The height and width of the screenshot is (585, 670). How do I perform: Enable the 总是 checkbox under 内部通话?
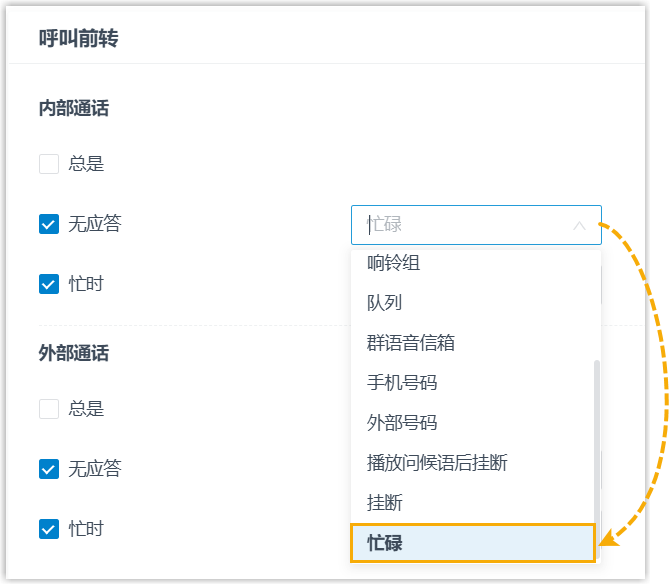[49, 164]
